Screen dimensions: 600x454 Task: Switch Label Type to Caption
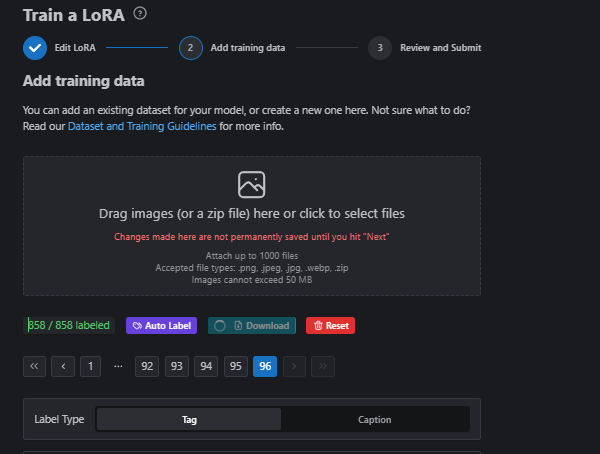click(375, 420)
